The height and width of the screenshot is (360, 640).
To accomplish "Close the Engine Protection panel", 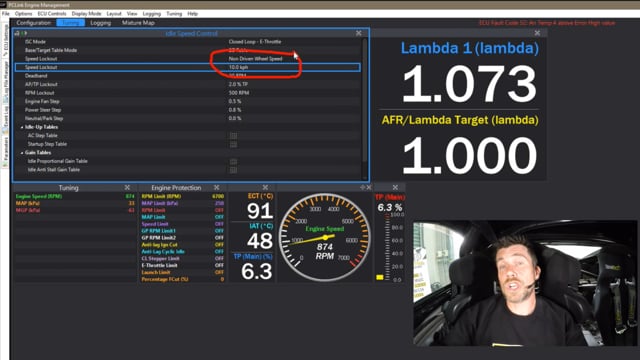I will coord(217,187).
